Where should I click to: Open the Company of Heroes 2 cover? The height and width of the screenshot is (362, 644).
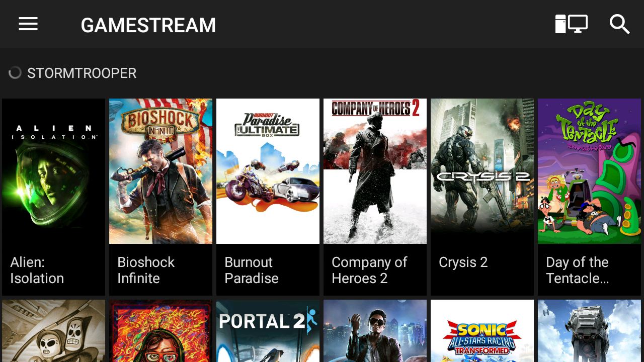[x=375, y=171]
